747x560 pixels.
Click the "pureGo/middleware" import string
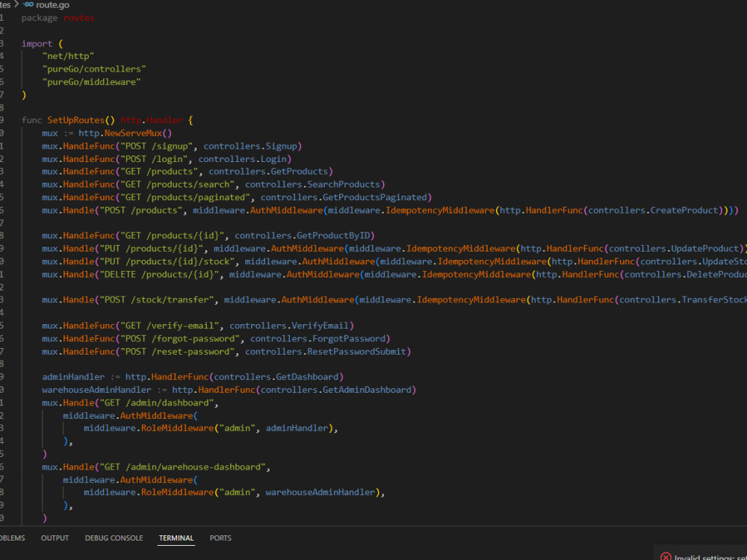pos(91,82)
